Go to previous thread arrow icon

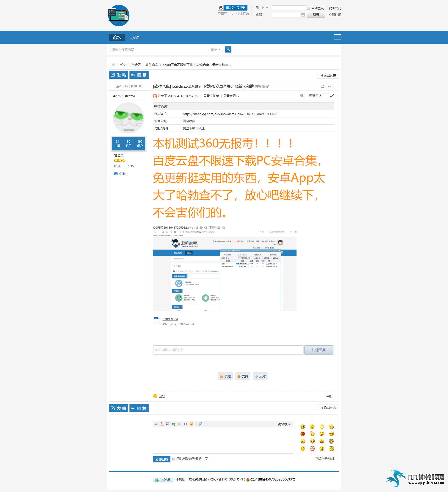click(x=327, y=87)
